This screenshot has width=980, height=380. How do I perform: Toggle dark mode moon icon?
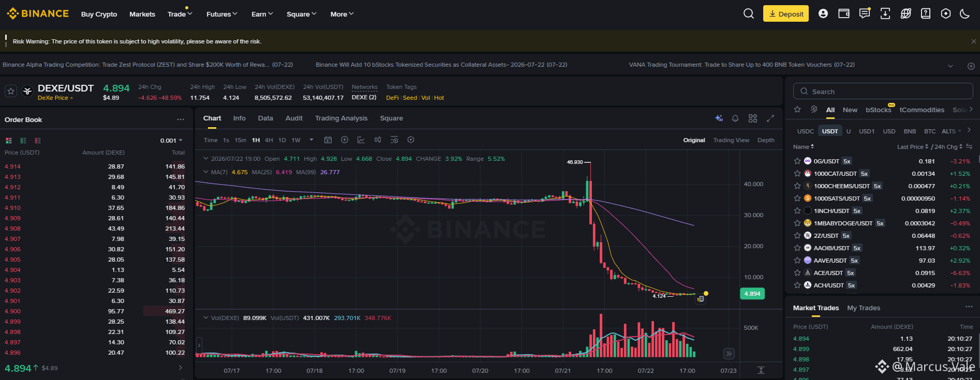[x=965, y=14]
